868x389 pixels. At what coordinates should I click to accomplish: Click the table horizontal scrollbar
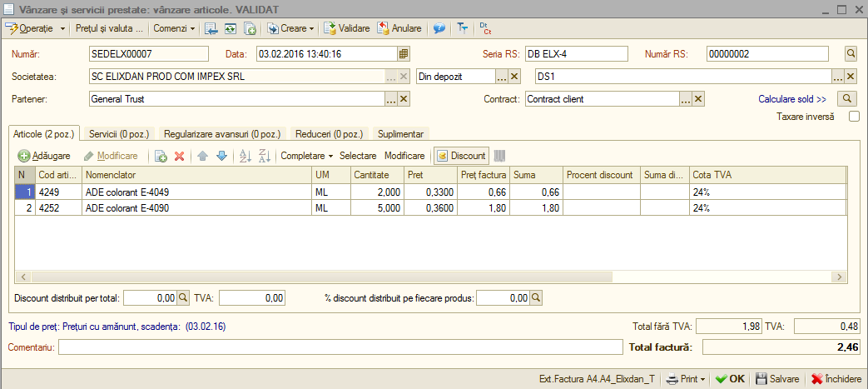click(x=429, y=277)
